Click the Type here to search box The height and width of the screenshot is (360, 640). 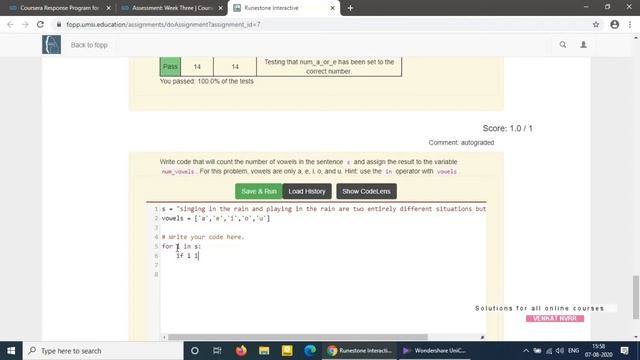[103, 351]
